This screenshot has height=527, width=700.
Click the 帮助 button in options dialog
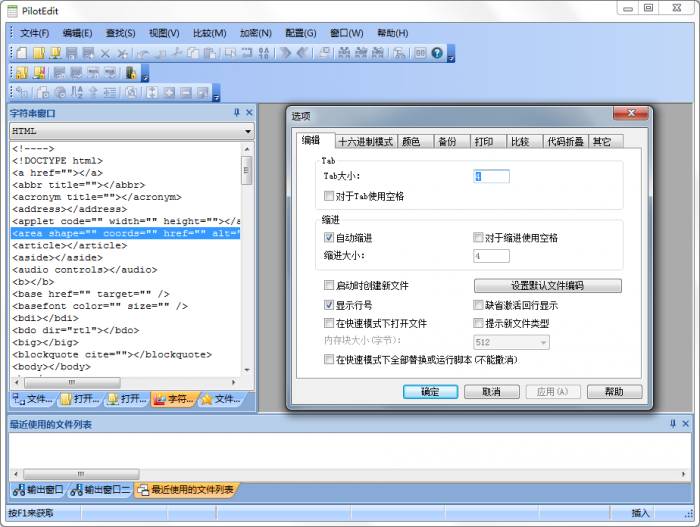(x=614, y=392)
